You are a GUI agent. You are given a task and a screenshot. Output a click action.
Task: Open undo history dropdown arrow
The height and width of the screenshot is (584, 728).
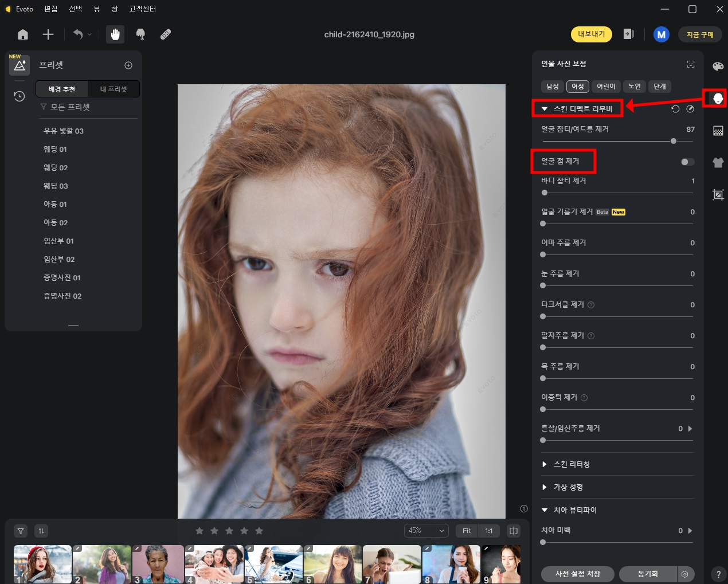89,35
